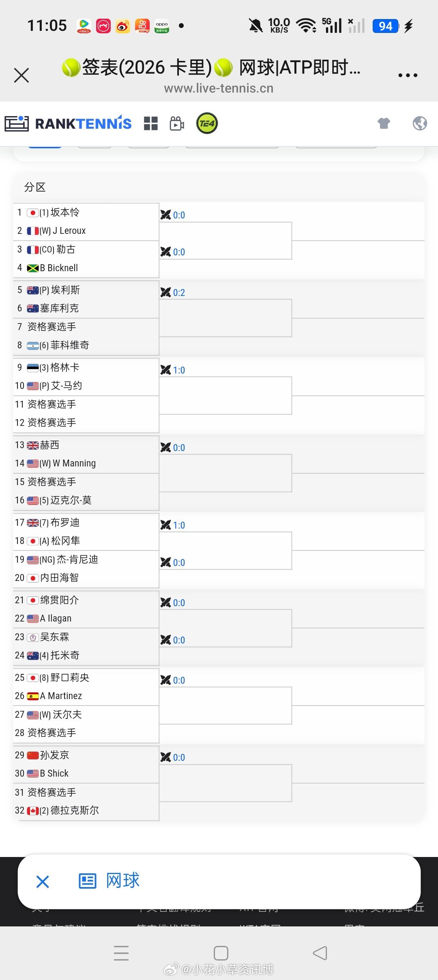Open the globe language icon
The image size is (438, 980).
(x=420, y=123)
